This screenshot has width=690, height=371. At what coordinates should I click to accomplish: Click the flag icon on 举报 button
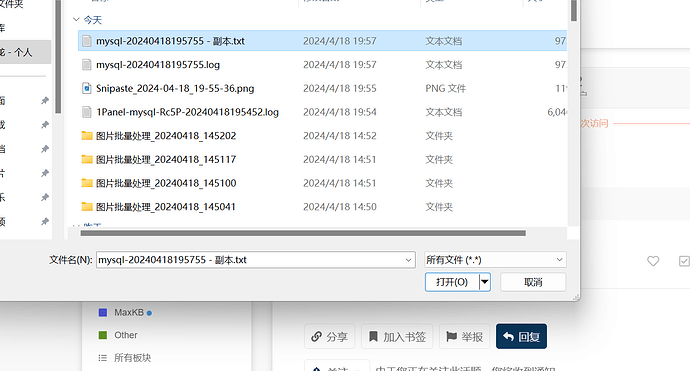451,337
